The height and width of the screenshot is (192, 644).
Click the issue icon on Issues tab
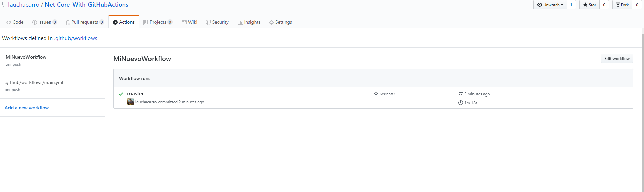click(35, 22)
